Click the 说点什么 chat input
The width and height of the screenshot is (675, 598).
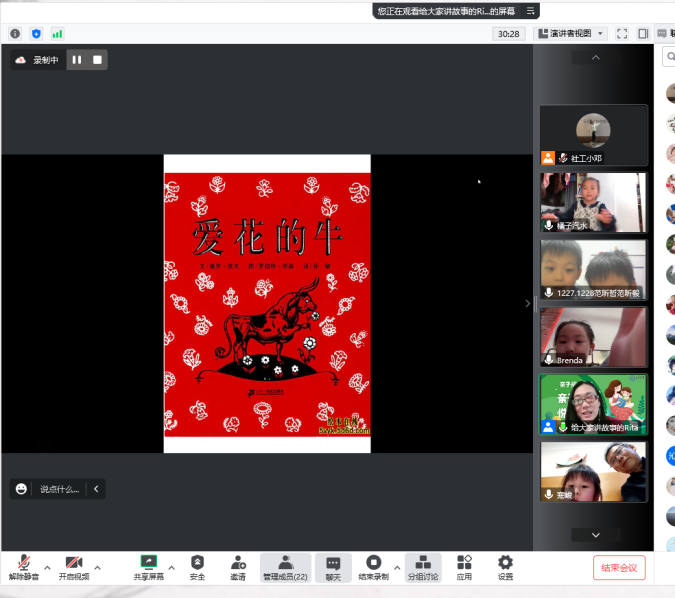tap(59, 489)
